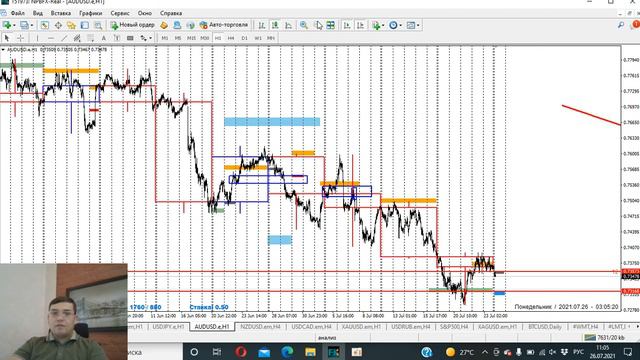
Task: Expand the templates dropdown arrow
Action: [x=418, y=25]
